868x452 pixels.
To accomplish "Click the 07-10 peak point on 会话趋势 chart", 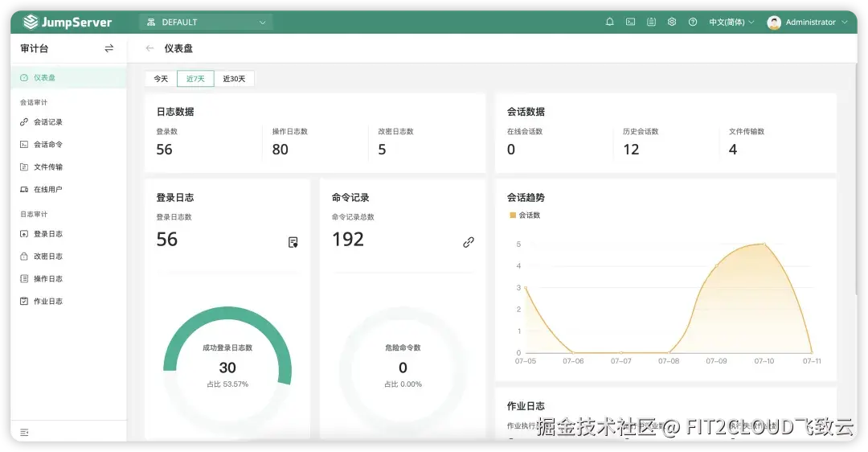I will 764,244.
